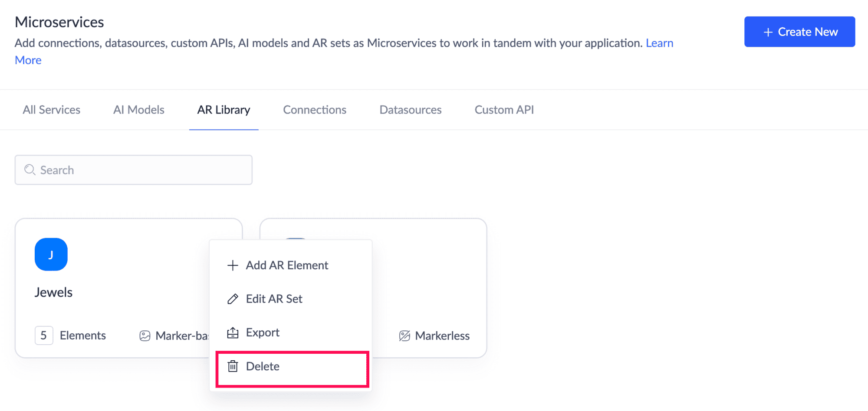
Task: Click the Markerless crossed-image icon
Action: (404, 336)
